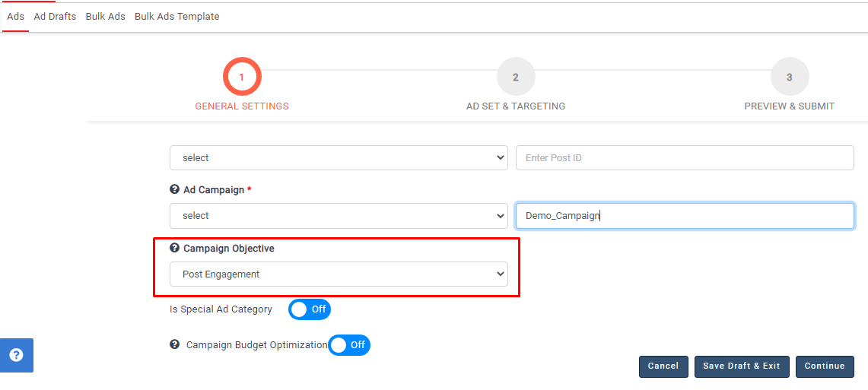868x390 pixels.
Task: Jump to step 3 Preview & Submit
Action: click(790, 77)
